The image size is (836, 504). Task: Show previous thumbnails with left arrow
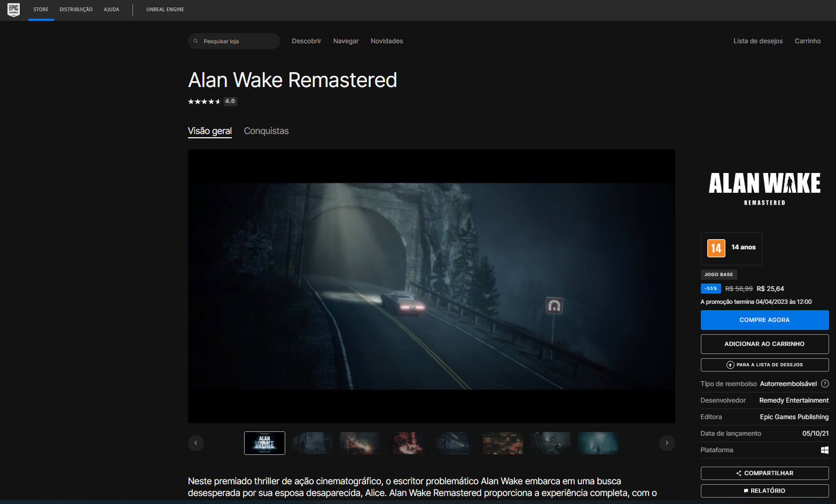click(x=196, y=443)
